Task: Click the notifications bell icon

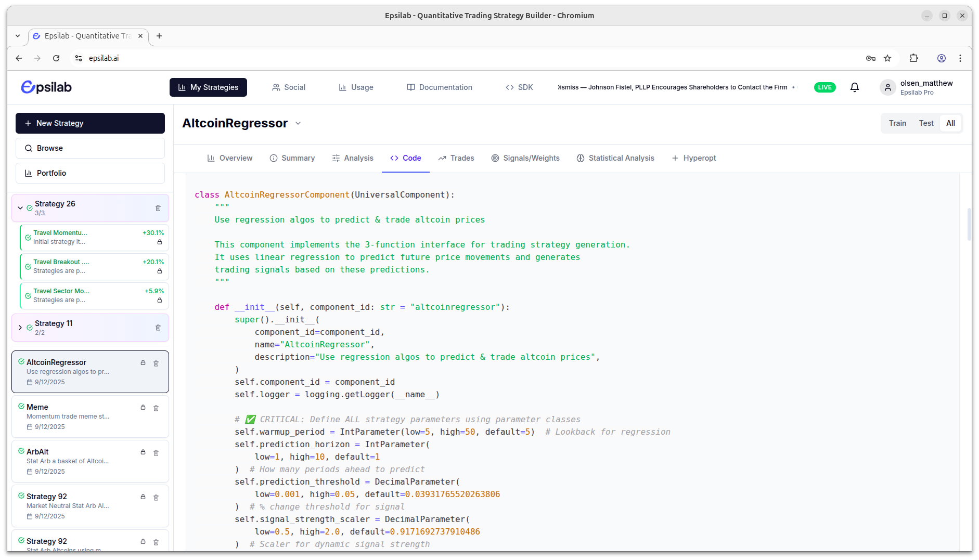Action: pyautogui.click(x=854, y=87)
